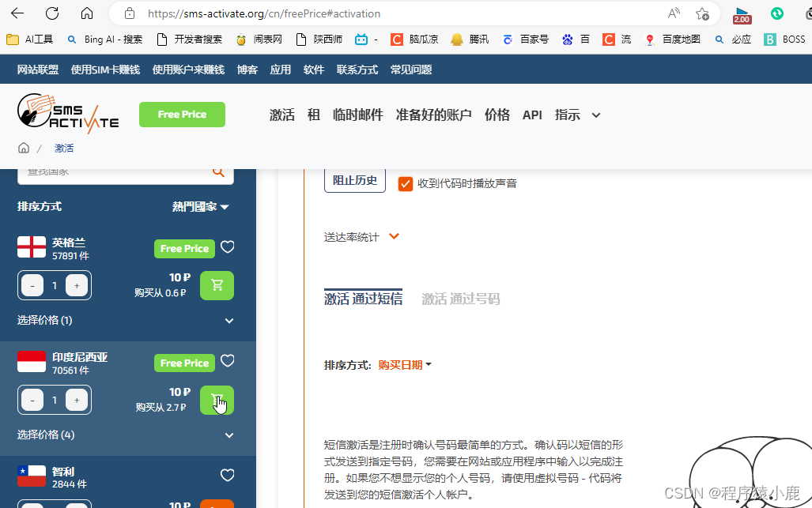Open 租 in main navigation
Viewport: 812px width, 508px height.
[314, 115]
